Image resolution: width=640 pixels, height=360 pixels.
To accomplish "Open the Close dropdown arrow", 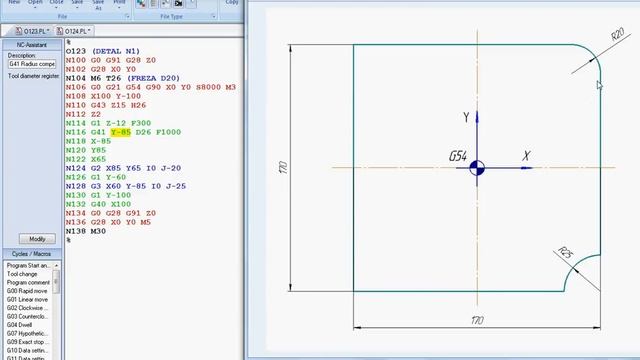I will coord(56,7).
